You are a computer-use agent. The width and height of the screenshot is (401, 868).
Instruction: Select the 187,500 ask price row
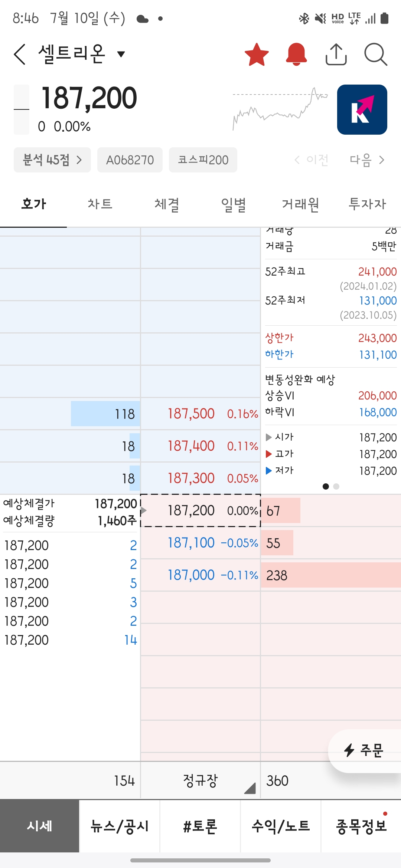200,414
